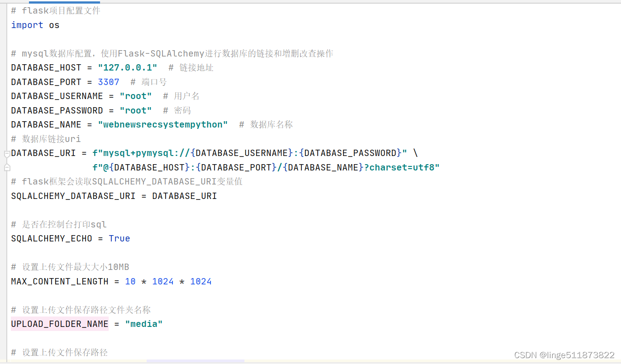Image resolution: width=621 pixels, height=364 pixels.
Task: Click the mysql数据库配置 comment line
Action: click(x=172, y=53)
